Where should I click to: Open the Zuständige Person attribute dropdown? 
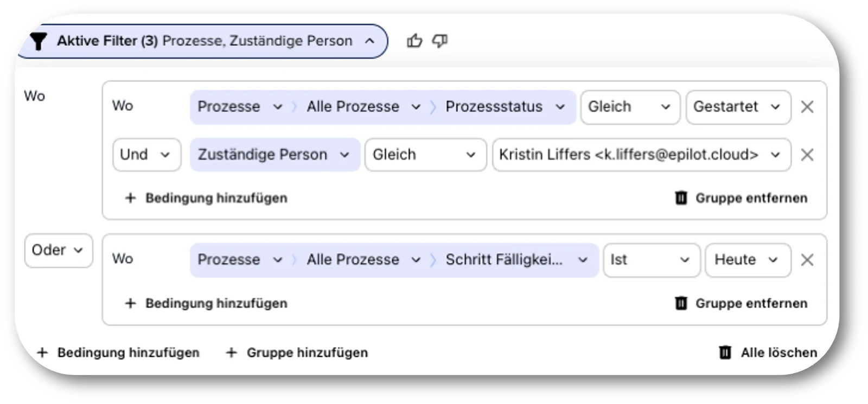(x=275, y=155)
